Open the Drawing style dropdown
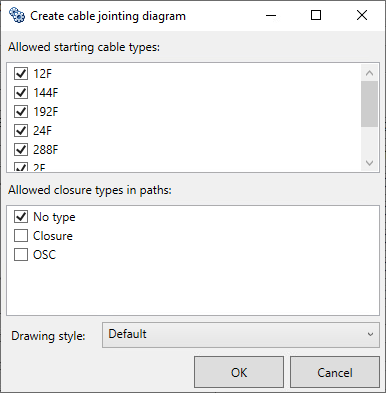The height and width of the screenshot is (393, 386). pyautogui.click(x=241, y=335)
